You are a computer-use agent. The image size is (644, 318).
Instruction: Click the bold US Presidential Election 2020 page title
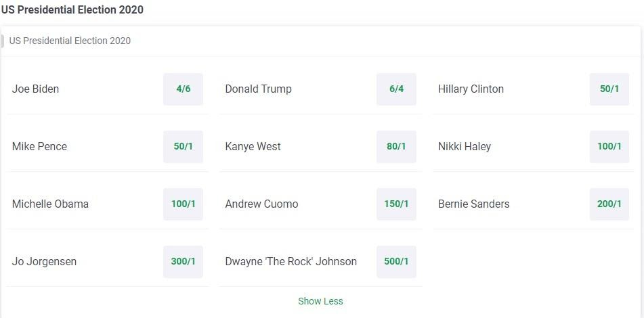72,10
